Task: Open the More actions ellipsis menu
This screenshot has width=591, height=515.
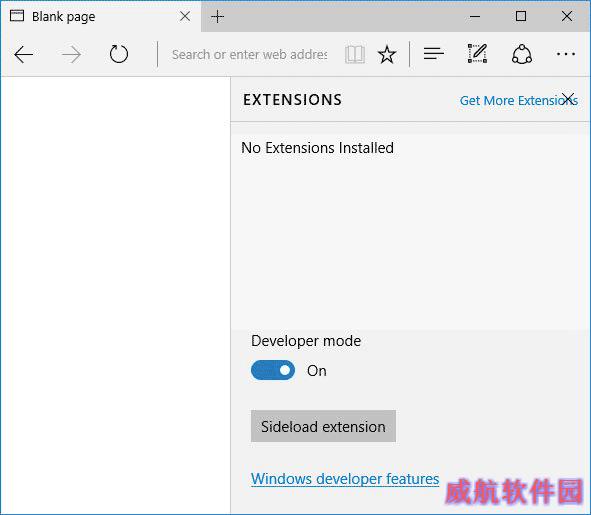Action: pyautogui.click(x=566, y=54)
